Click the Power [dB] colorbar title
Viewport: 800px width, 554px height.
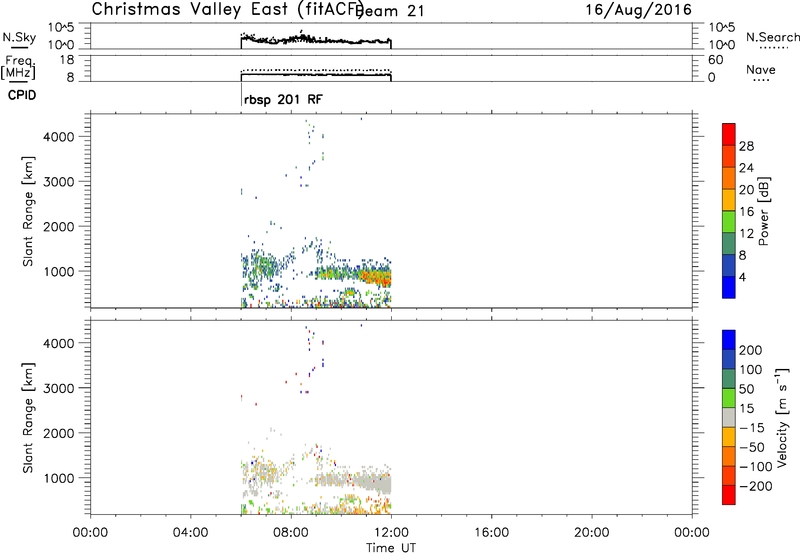[x=763, y=211]
